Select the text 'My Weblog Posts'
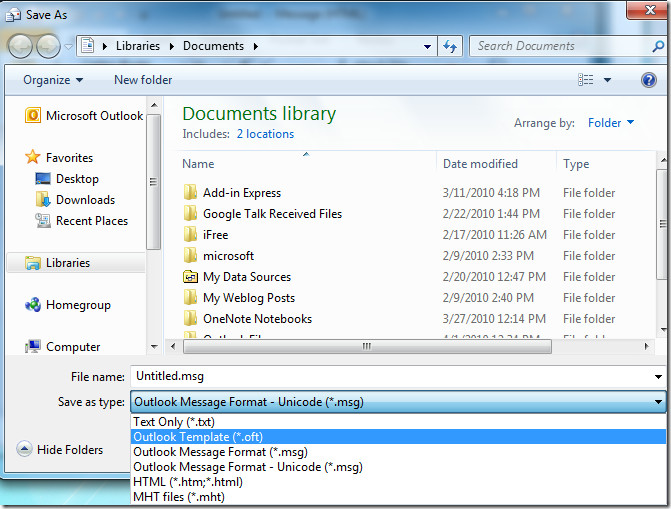Viewport: 671px width, 509px height. point(249,298)
